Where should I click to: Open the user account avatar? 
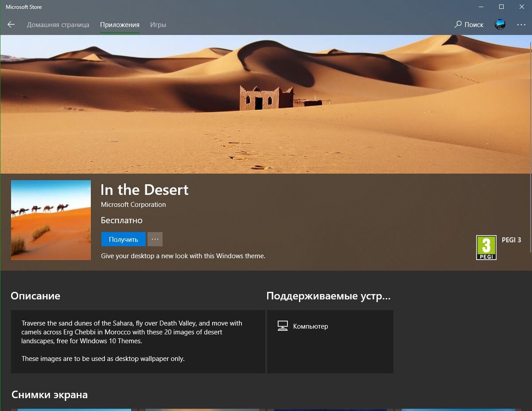click(x=500, y=25)
